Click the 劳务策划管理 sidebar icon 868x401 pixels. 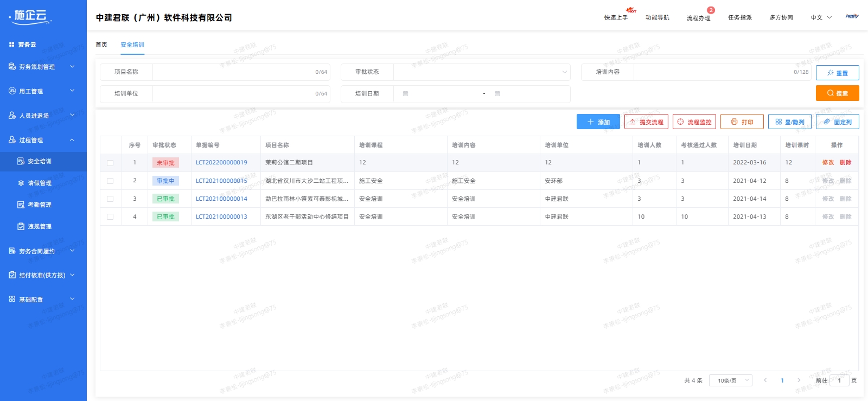click(12, 66)
